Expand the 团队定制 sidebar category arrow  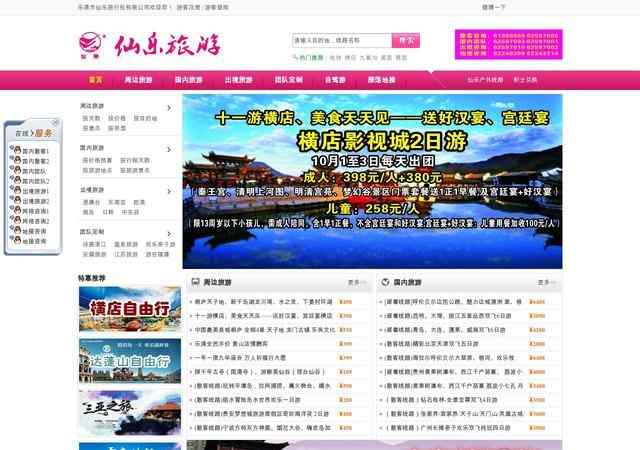point(169,234)
